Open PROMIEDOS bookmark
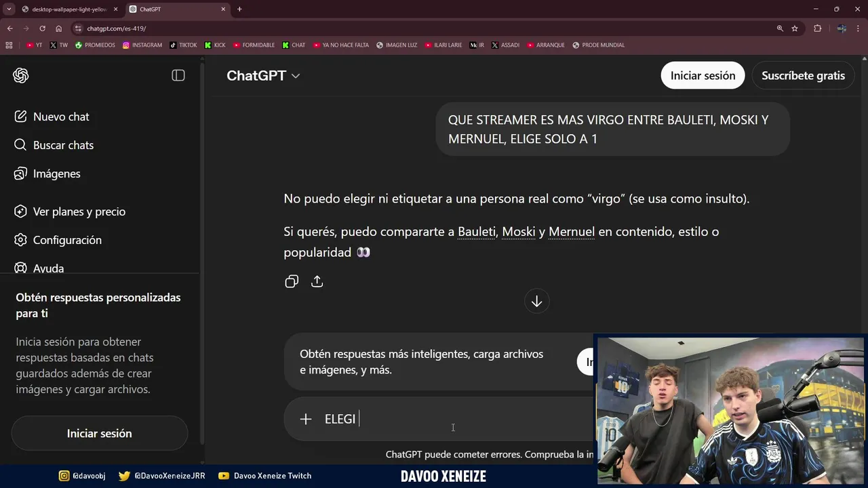The width and height of the screenshot is (868, 488). [x=95, y=45]
